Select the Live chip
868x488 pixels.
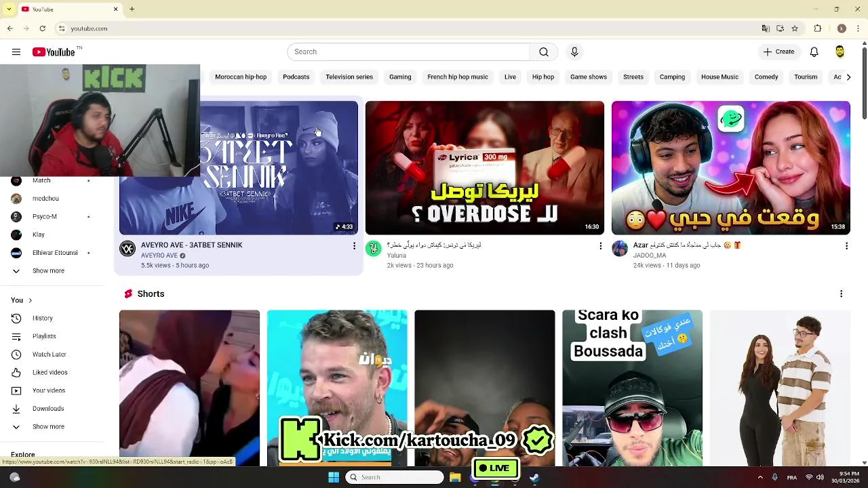coord(510,77)
